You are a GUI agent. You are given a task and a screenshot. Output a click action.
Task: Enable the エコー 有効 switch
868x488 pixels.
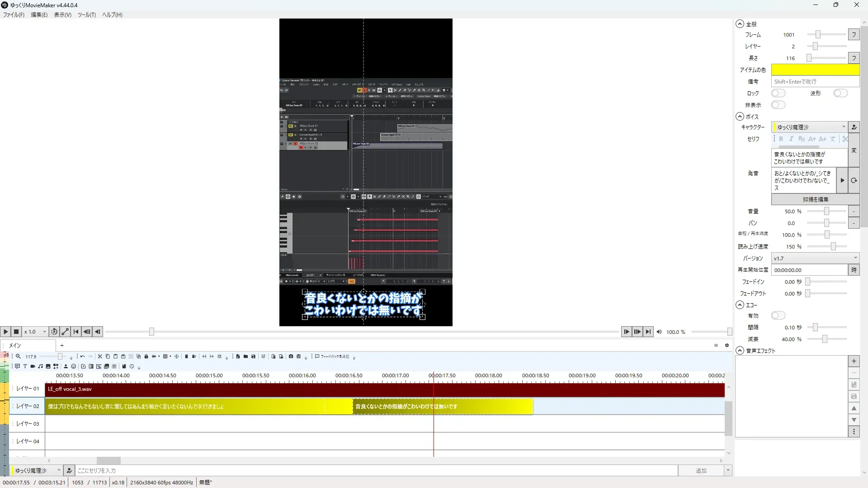pyautogui.click(x=778, y=315)
